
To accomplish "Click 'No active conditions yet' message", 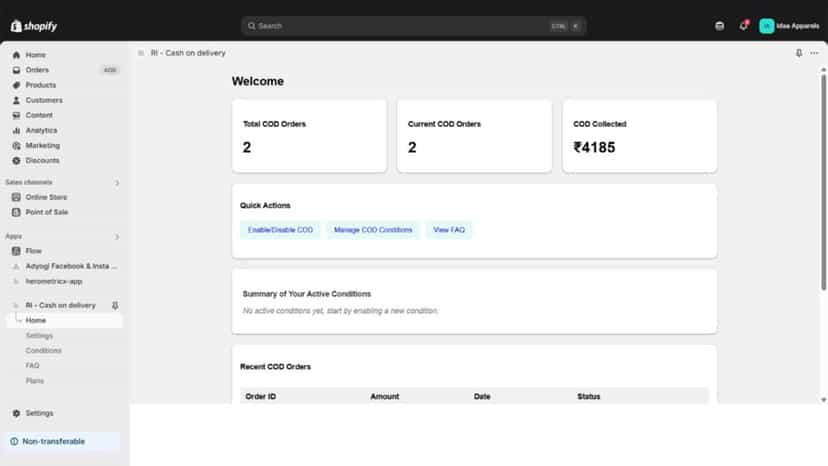I will tap(341, 311).
